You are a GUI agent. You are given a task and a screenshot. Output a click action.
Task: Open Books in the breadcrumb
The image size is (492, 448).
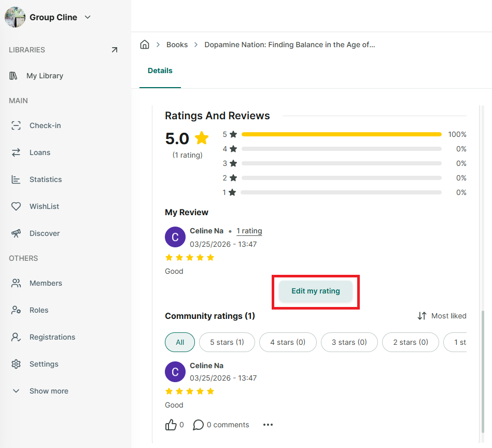click(x=177, y=45)
